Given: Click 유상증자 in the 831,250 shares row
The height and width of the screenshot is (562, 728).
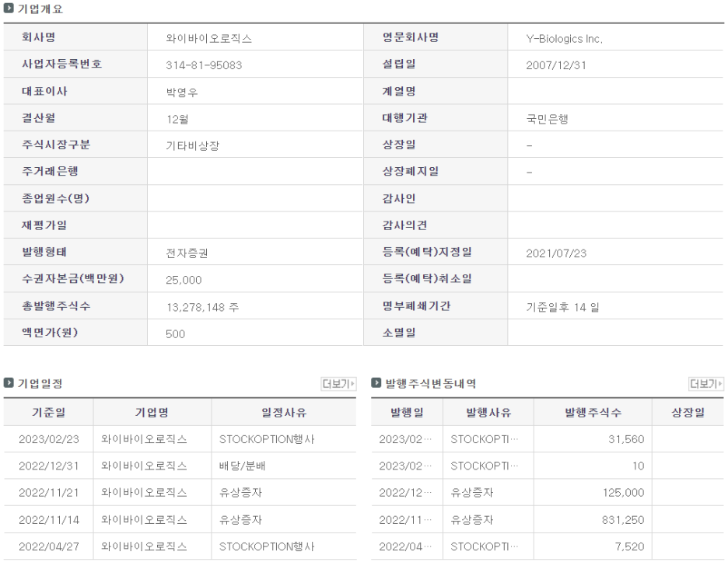Looking at the screenshot, I should click(x=471, y=520).
